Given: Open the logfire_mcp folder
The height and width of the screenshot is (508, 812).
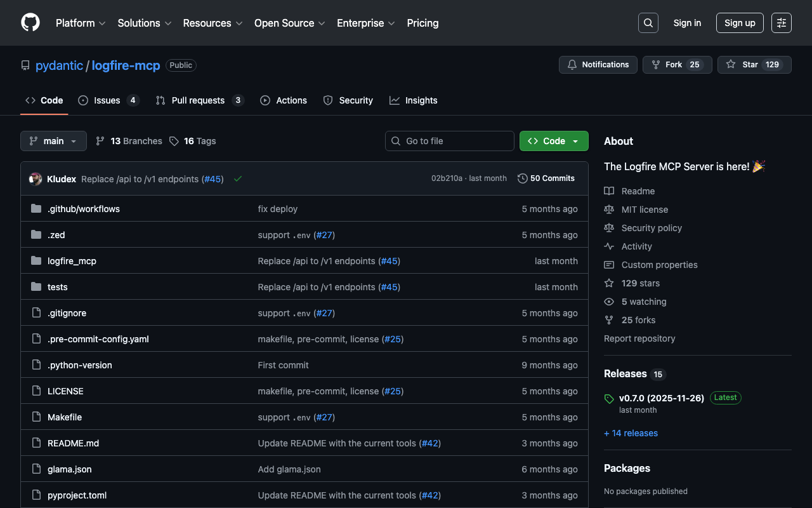Looking at the screenshot, I should pos(72,261).
